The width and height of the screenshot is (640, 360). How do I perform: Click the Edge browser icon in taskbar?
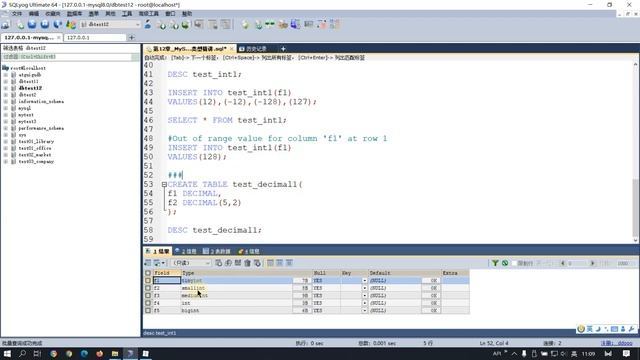click(84, 354)
